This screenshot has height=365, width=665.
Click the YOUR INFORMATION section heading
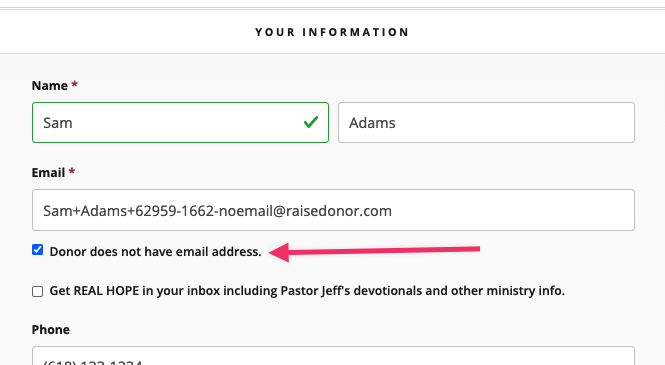point(332,32)
